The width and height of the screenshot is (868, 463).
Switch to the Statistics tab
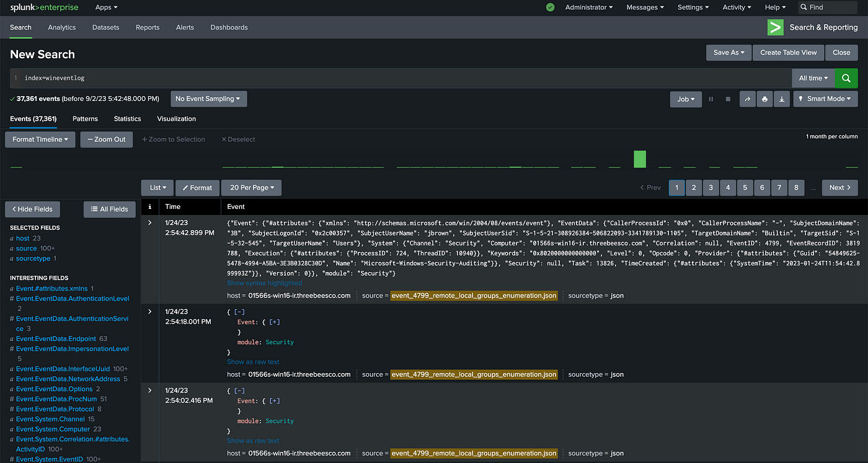pyautogui.click(x=127, y=119)
